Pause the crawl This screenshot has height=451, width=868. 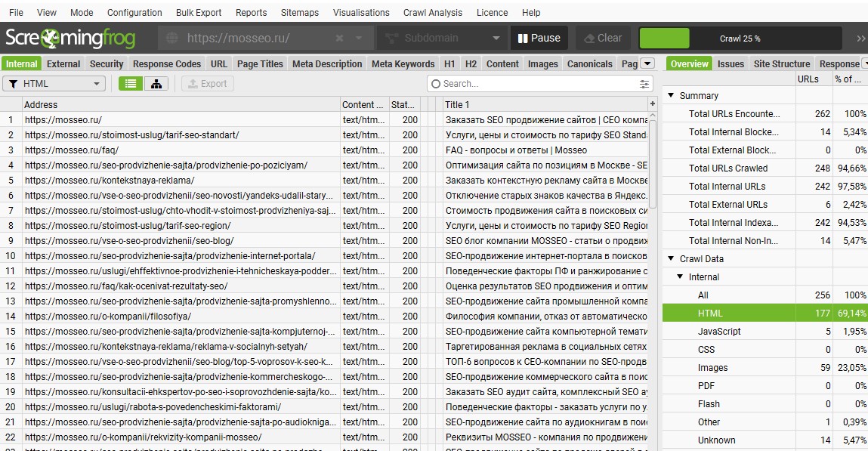point(539,39)
